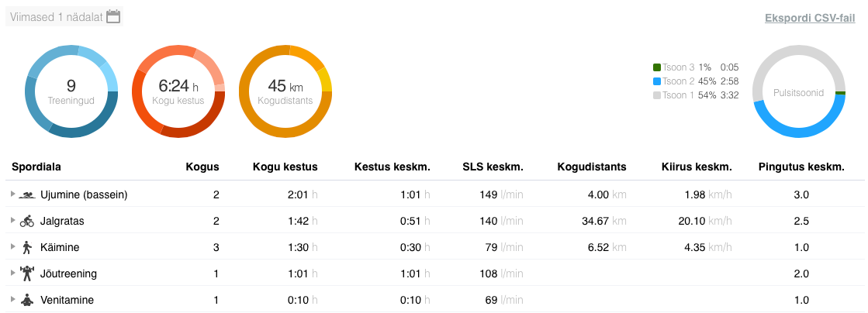Click the stretching icon for Venitamine
The image size is (868, 313).
coord(27,300)
